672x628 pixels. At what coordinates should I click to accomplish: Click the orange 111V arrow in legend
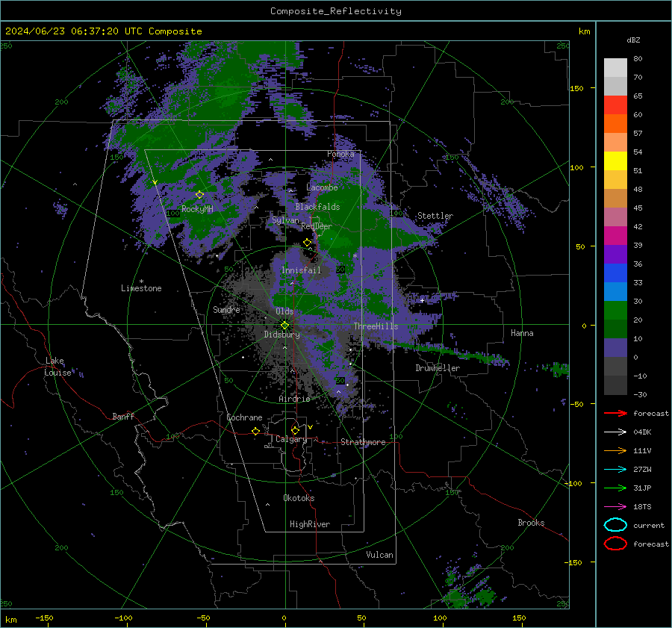point(615,450)
